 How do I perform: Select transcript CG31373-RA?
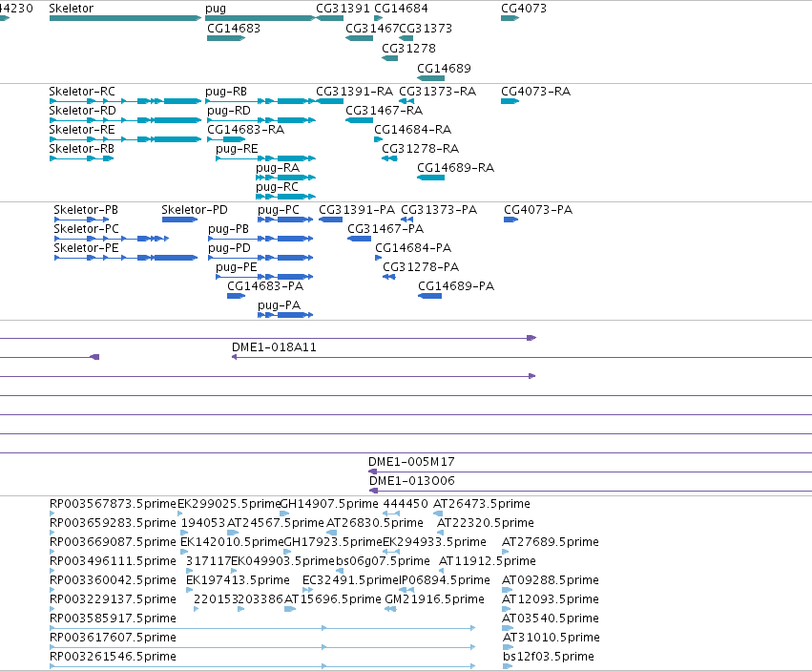[438, 92]
